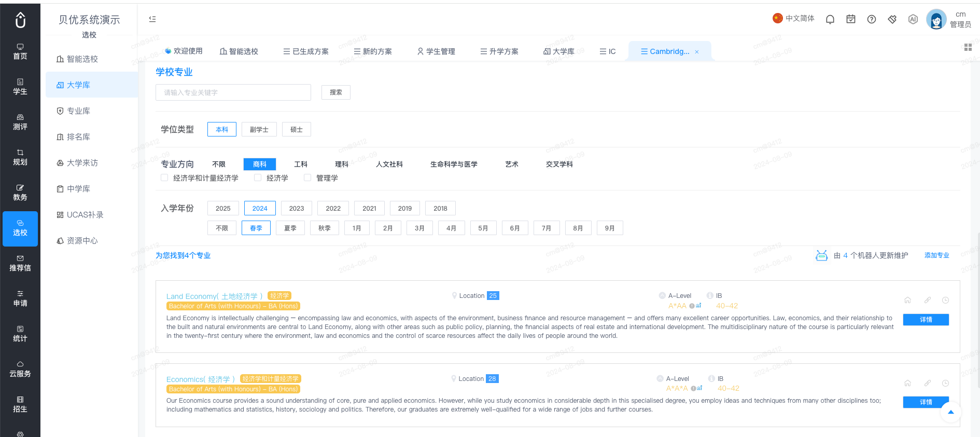Click clock icon on Land Economy card
The height and width of the screenshot is (437, 980).
(x=945, y=300)
